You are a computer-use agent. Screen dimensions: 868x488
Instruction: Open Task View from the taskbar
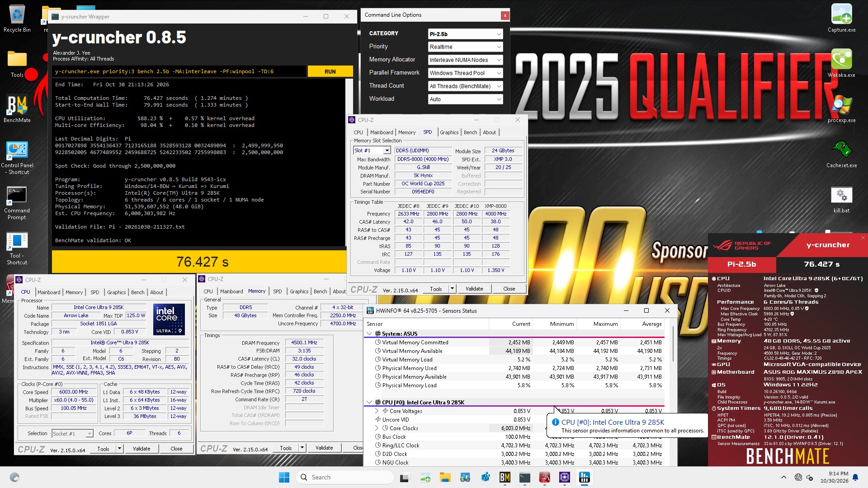tap(404, 477)
